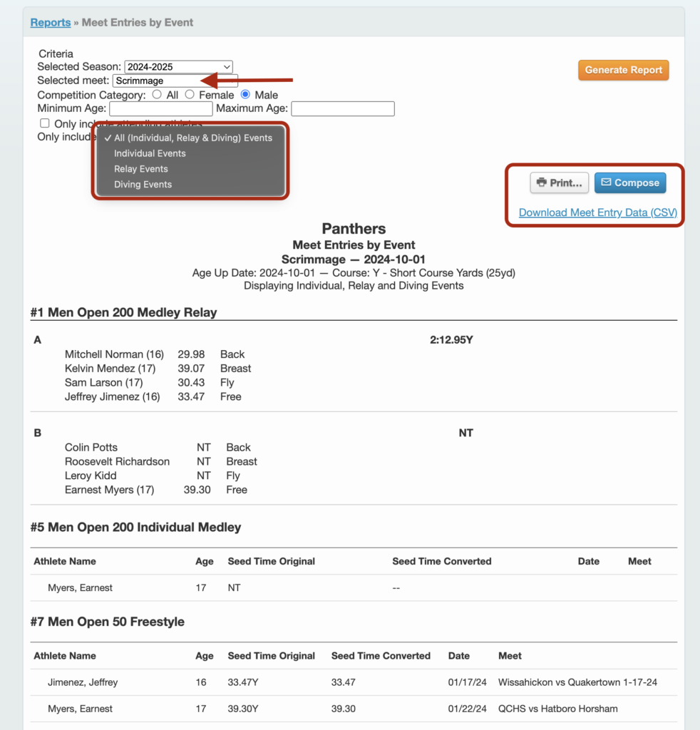This screenshot has width=700, height=730.
Task: Select the All competition category radio
Action: [157, 95]
